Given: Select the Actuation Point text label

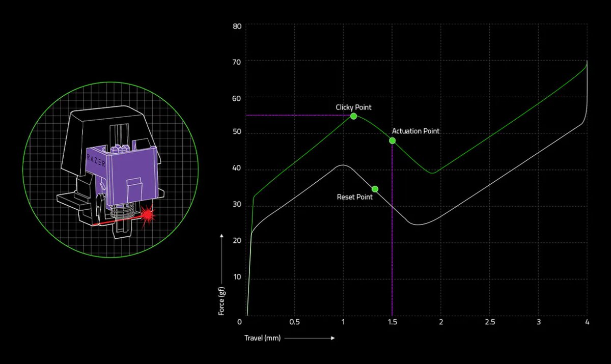Looking at the screenshot, I should click(x=415, y=131).
